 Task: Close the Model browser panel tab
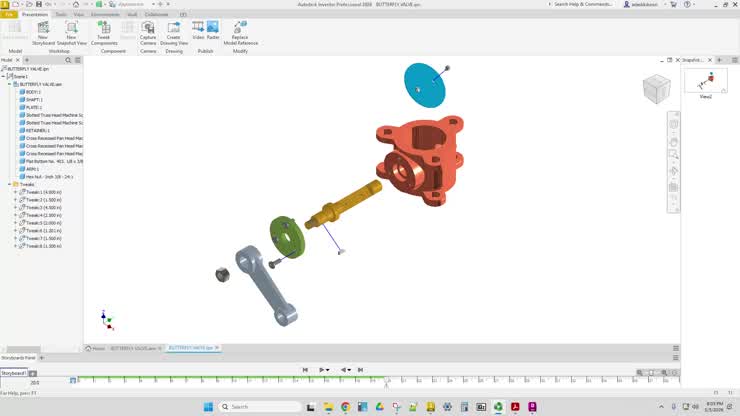(x=18, y=60)
